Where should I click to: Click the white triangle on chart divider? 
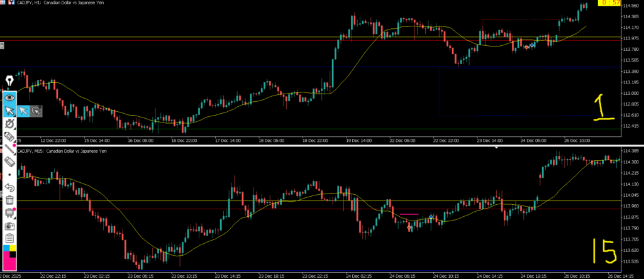point(497,147)
